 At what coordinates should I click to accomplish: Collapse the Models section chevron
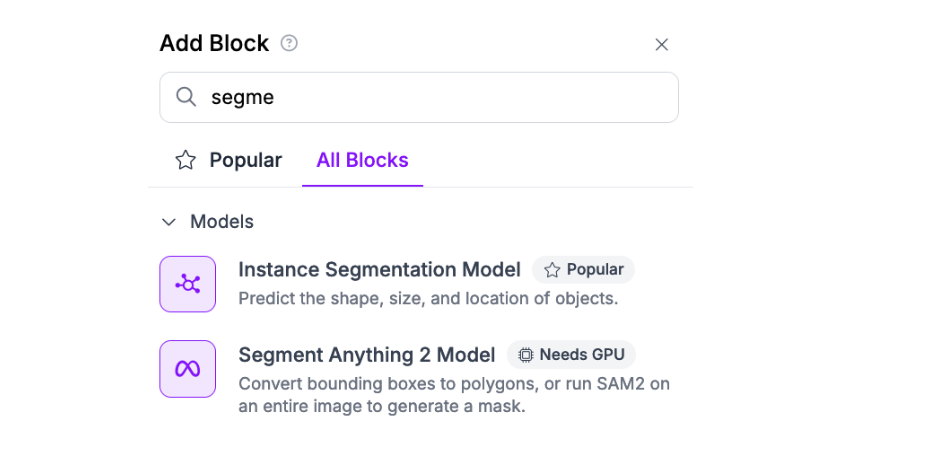pyautogui.click(x=168, y=221)
